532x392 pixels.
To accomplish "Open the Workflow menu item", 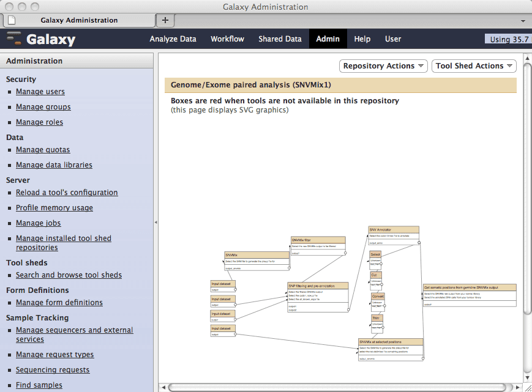I will (227, 39).
